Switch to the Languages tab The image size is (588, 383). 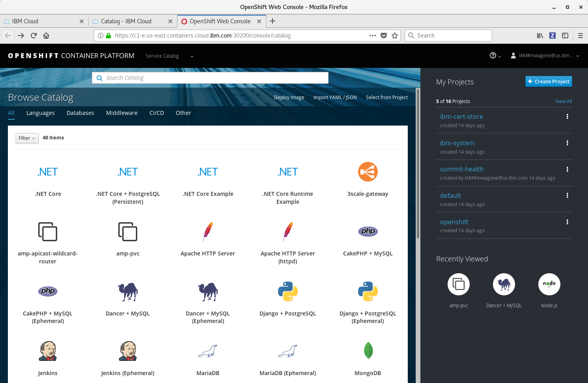click(41, 113)
